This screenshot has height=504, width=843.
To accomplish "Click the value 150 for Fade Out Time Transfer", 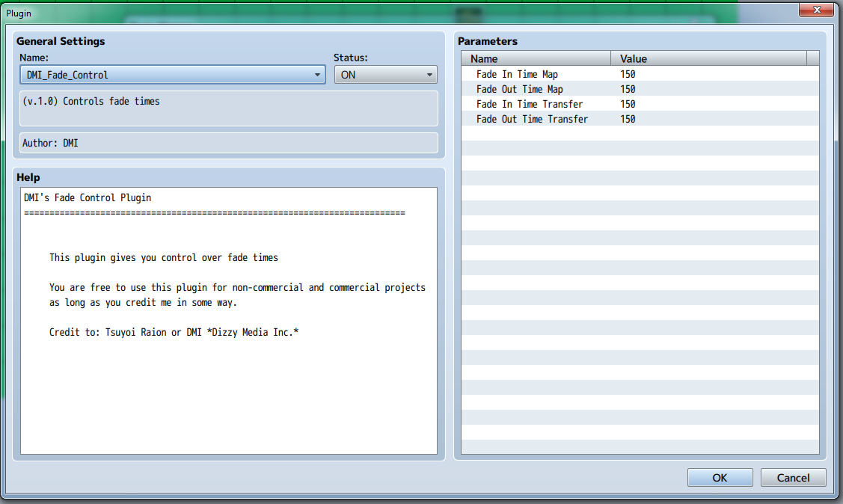I will pos(628,119).
